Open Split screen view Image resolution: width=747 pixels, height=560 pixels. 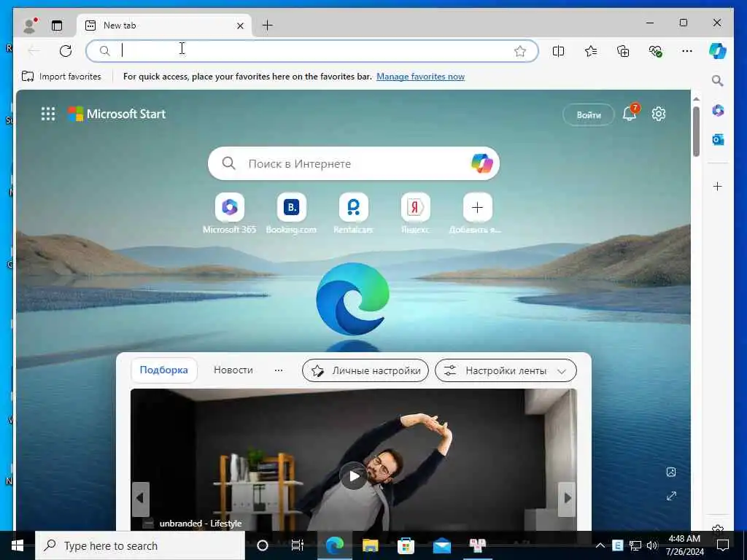click(558, 51)
